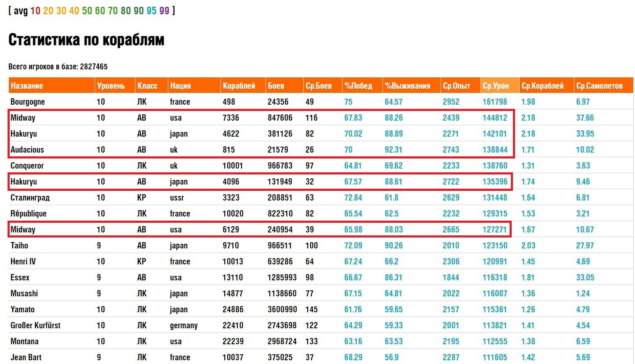Select the green "50" percentile filter link
635x364 pixels.
[x=87, y=11]
